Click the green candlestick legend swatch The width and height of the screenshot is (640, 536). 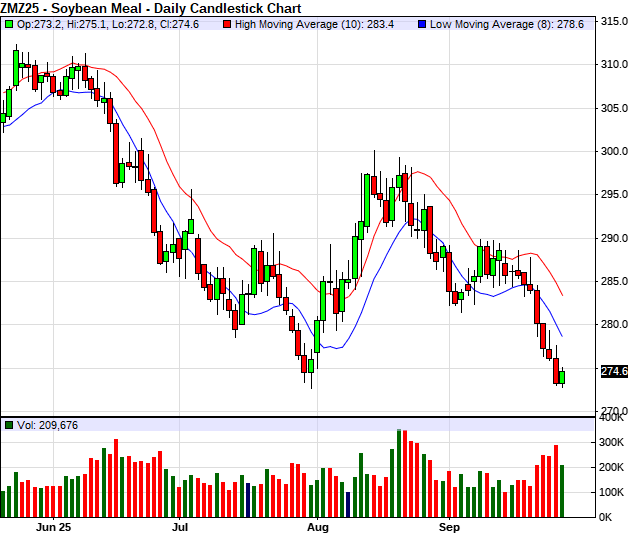9,23
